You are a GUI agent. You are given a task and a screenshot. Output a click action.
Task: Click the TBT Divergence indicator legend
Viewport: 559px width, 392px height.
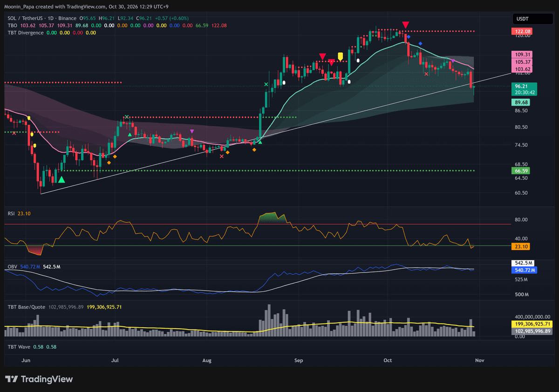[x=26, y=33]
